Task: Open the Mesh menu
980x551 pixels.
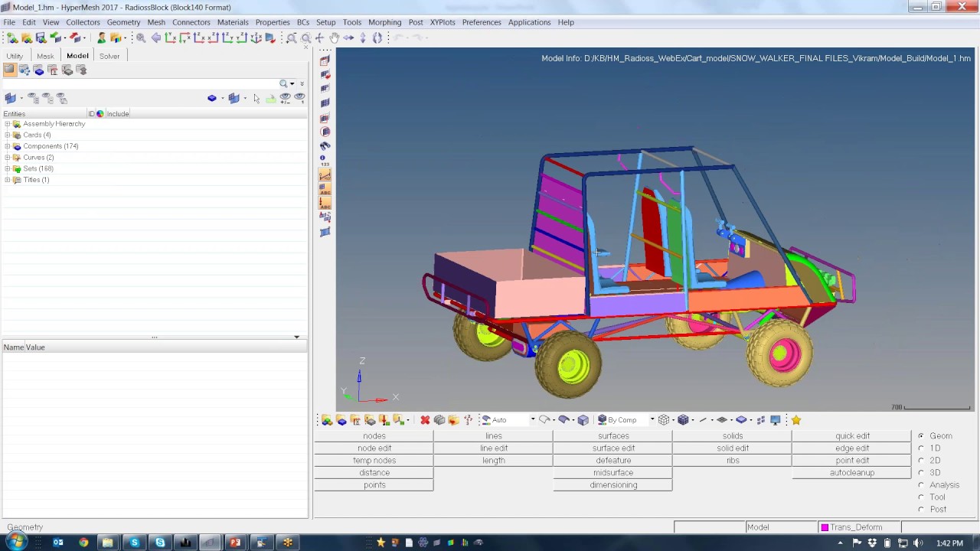Action: click(156, 22)
